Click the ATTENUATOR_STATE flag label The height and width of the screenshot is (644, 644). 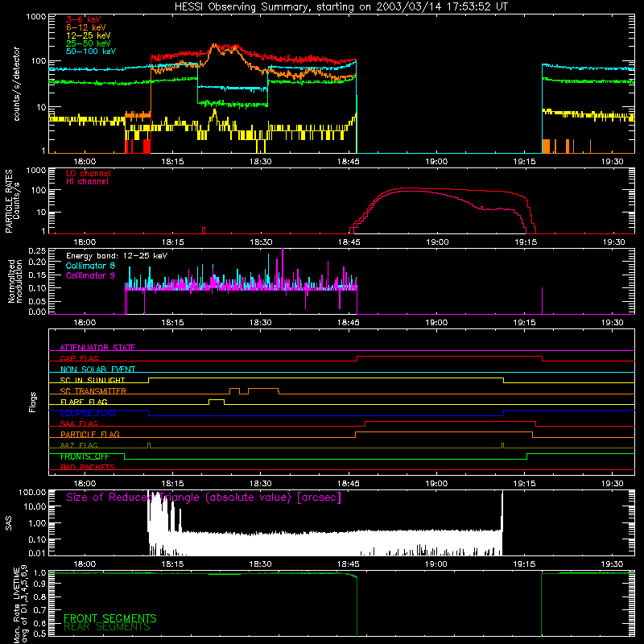[x=97, y=348]
